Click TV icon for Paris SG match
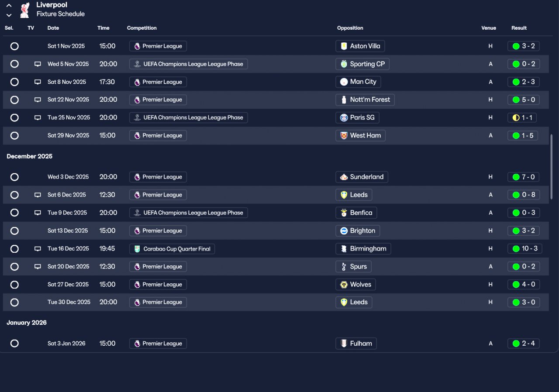This screenshot has height=392, width=559. pyautogui.click(x=38, y=118)
